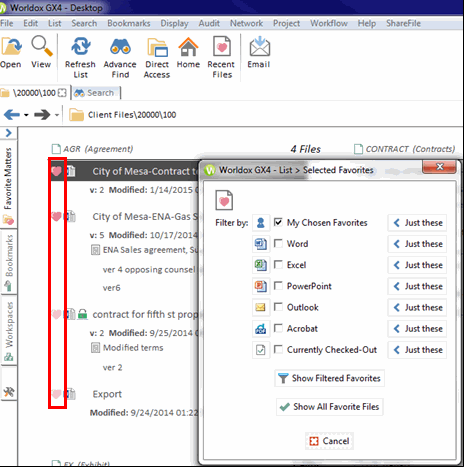Click Just these for Outlook
The width and height of the screenshot is (465, 467).
click(x=418, y=308)
